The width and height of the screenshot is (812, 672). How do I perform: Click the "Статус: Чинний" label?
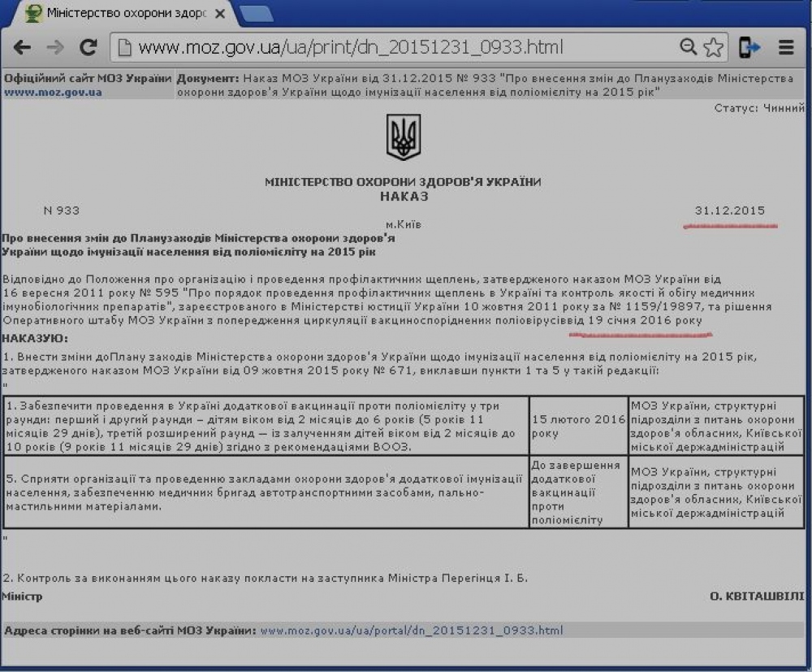tap(758, 108)
